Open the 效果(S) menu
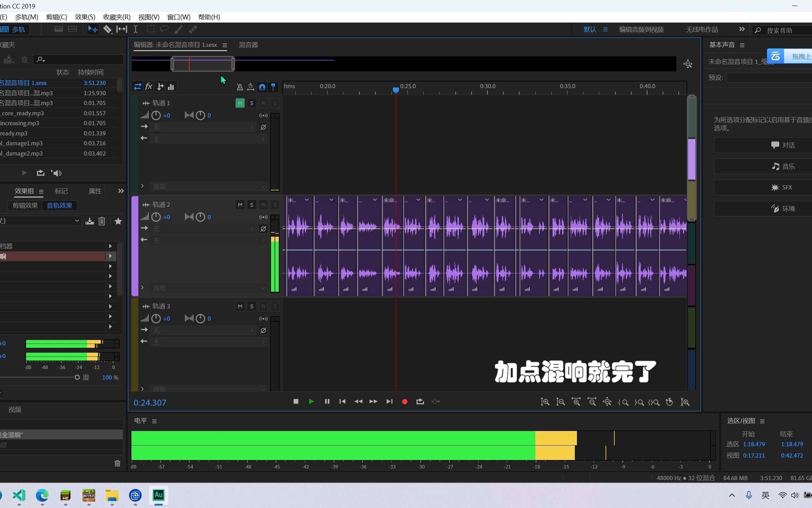Screen dimensions: 812x508 coord(84,17)
